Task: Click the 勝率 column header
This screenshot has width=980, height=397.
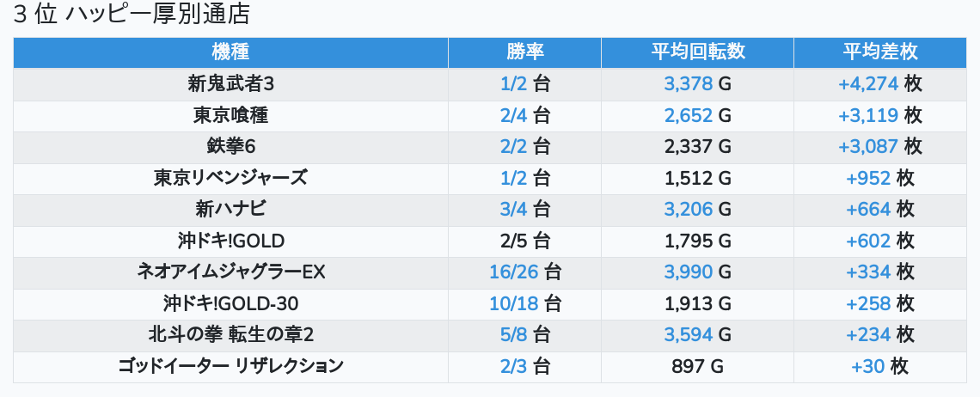Action: pos(524,52)
